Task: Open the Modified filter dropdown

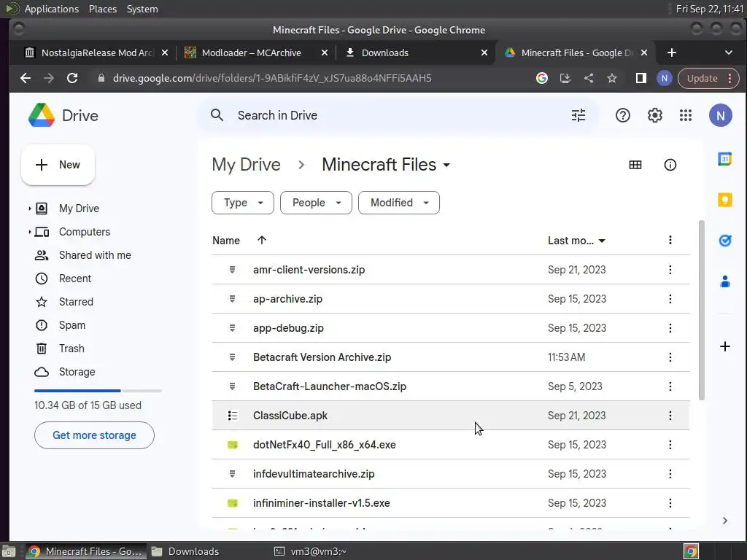Action: pyautogui.click(x=398, y=203)
